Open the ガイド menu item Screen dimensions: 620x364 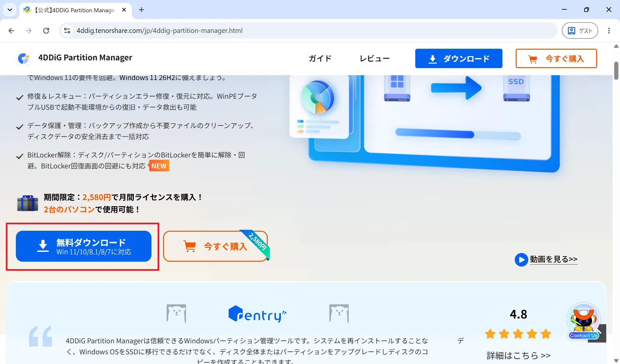320,58
